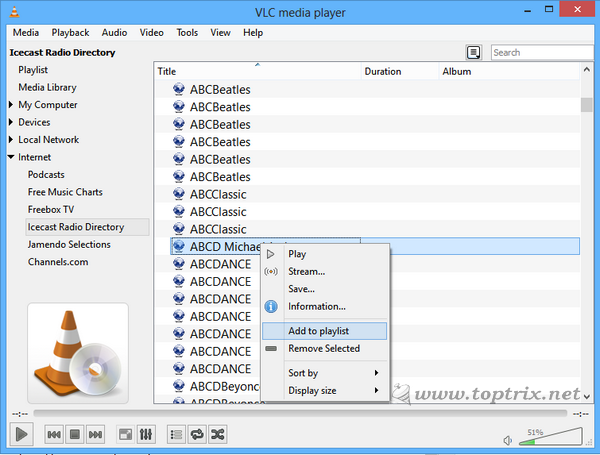Select Freebox TV

coord(51,209)
